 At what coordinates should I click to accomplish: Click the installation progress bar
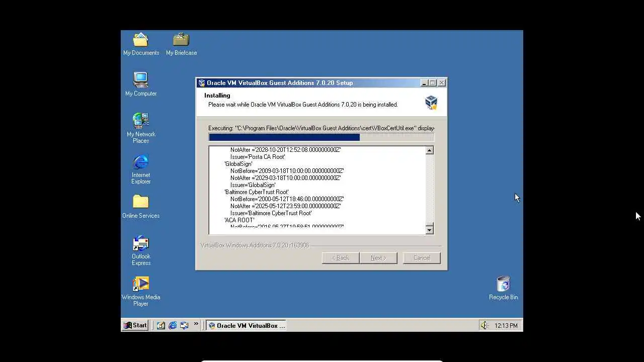321,137
